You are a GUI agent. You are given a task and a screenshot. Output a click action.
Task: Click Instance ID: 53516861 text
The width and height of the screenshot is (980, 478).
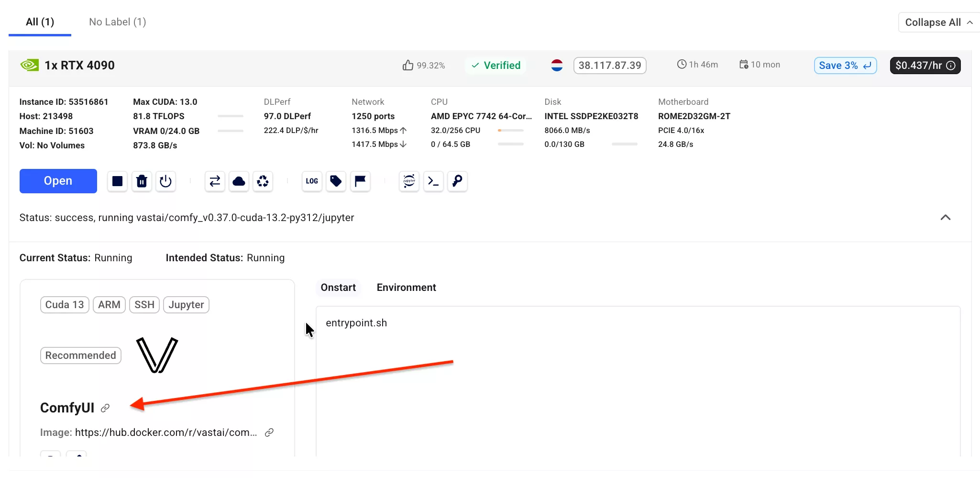(x=64, y=102)
